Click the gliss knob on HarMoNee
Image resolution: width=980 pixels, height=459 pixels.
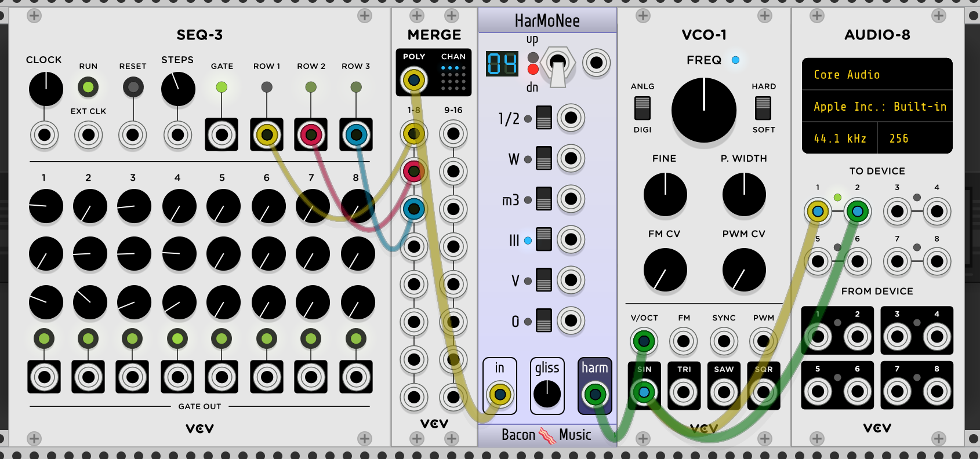[547, 395]
